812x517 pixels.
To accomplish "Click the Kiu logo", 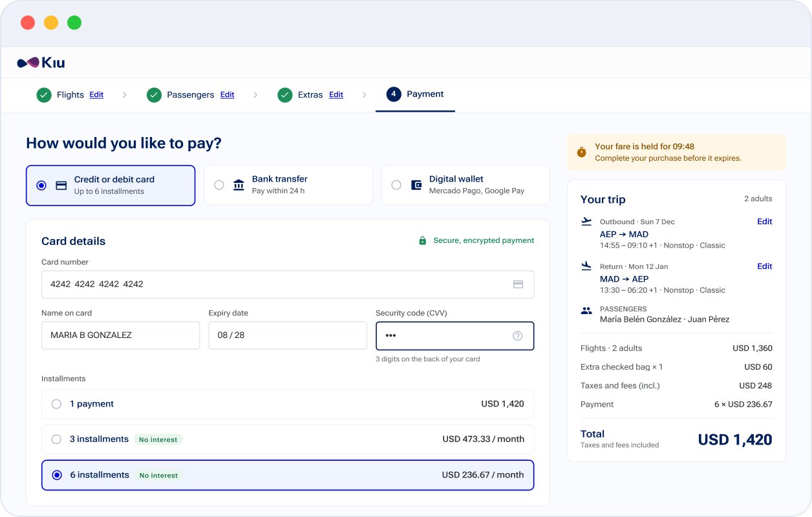I will 41,63.
